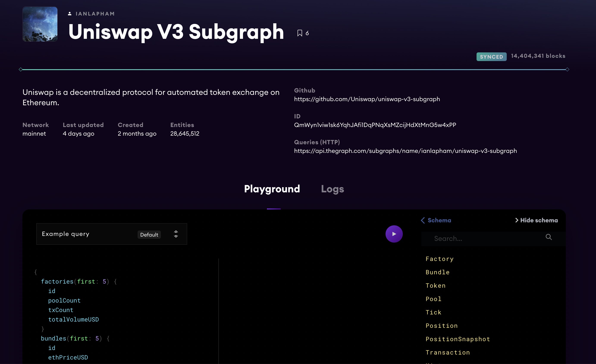596x364 pixels.
Task: Open the Factory schema type
Action: tap(439, 259)
